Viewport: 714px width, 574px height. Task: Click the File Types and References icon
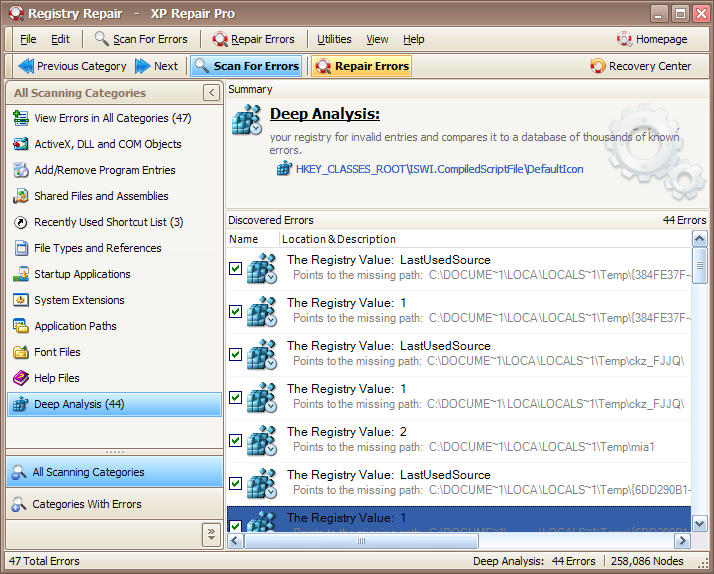click(x=20, y=248)
